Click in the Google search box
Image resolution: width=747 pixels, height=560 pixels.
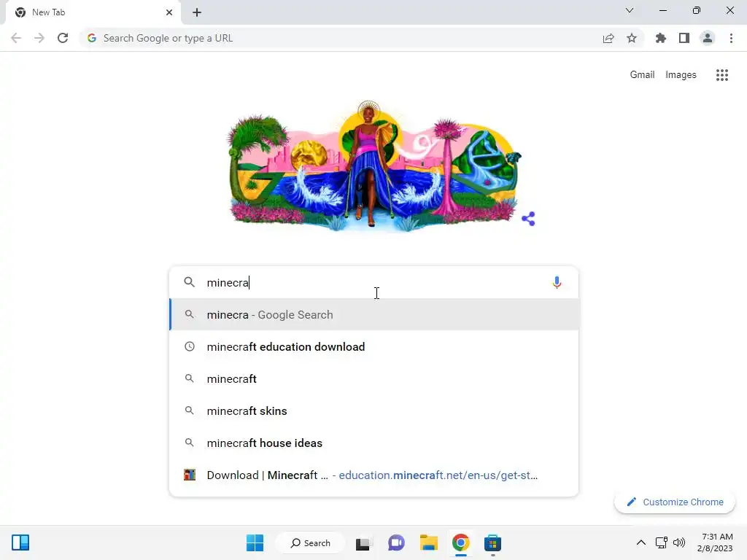point(374,282)
